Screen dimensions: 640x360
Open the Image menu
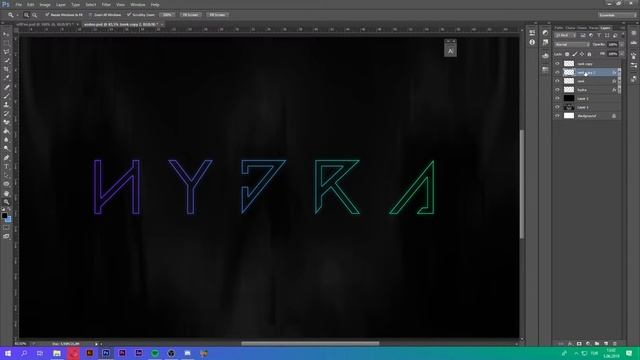(45, 4)
